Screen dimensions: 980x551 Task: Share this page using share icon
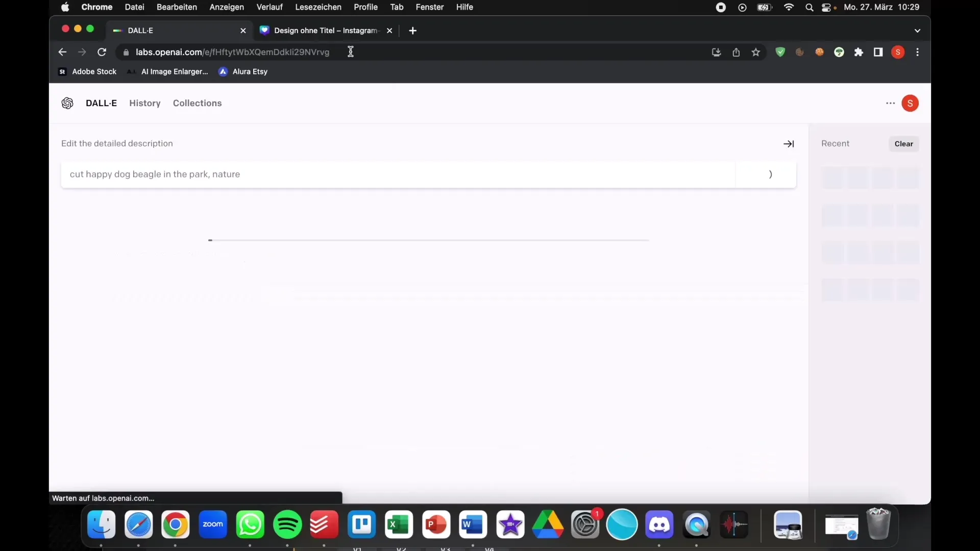[736, 52]
